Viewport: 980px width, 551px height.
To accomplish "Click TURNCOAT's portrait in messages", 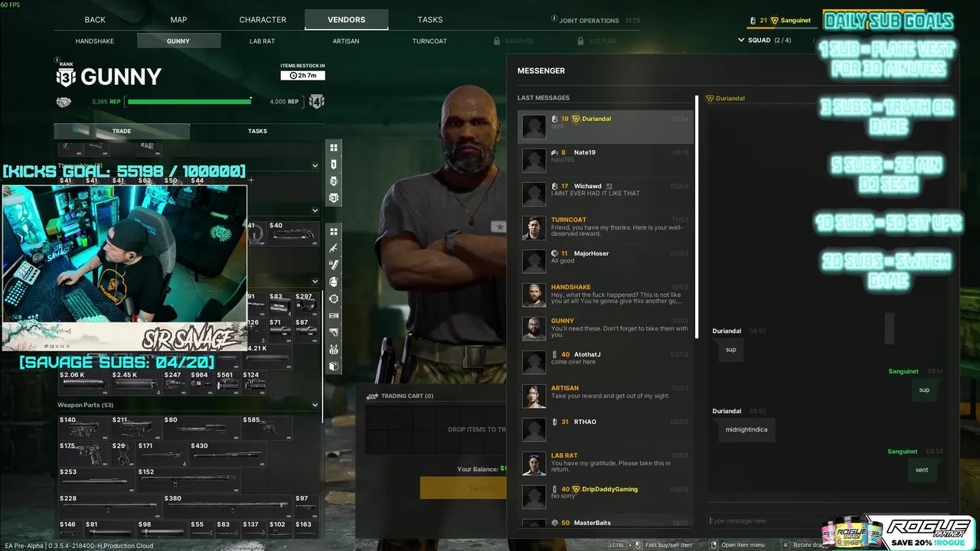I will (x=534, y=228).
